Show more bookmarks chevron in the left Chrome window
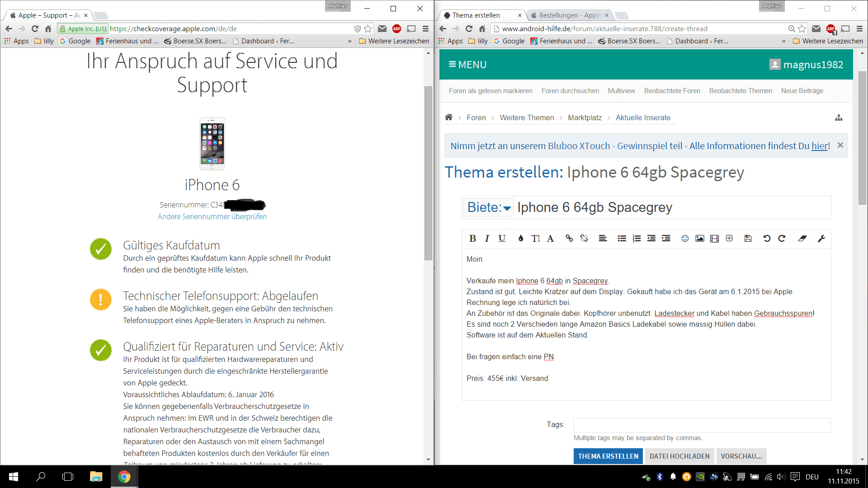This screenshot has width=868, height=488. point(349,41)
